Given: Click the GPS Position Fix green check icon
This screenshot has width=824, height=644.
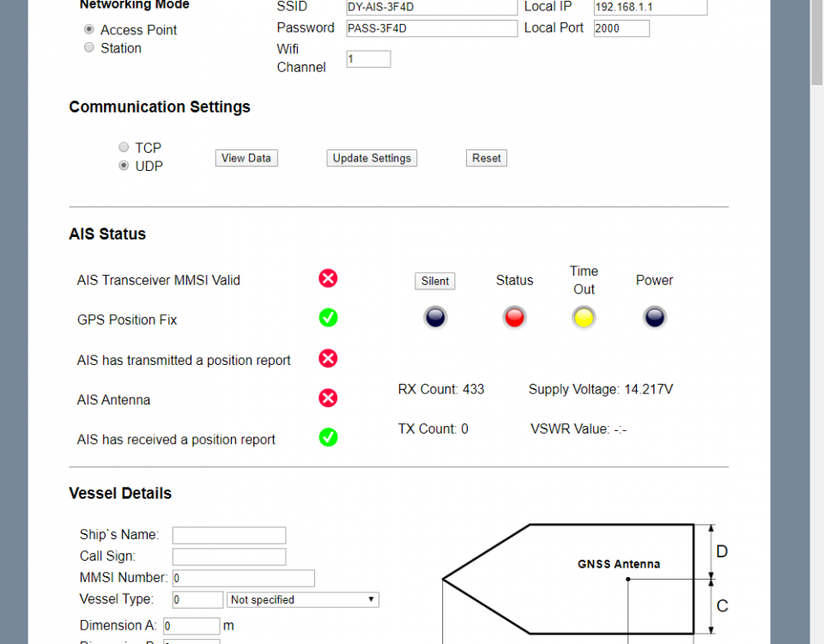Looking at the screenshot, I should click(328, 318).
